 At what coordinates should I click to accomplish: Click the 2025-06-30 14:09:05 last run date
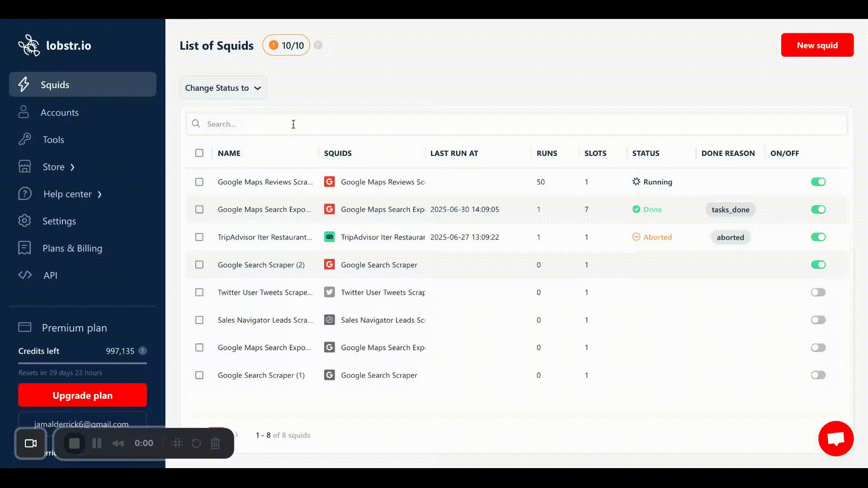click(x=465, y=209)
